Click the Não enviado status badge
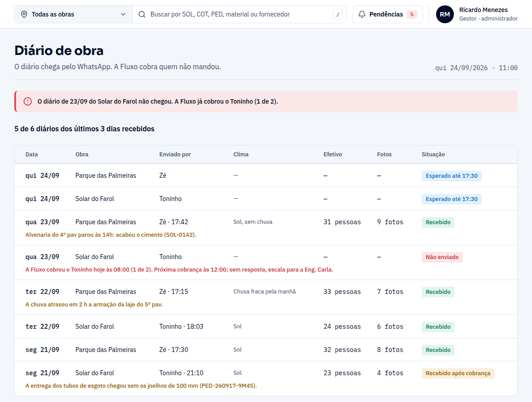Viewport: 532px width, 402px height. point(442,257)
